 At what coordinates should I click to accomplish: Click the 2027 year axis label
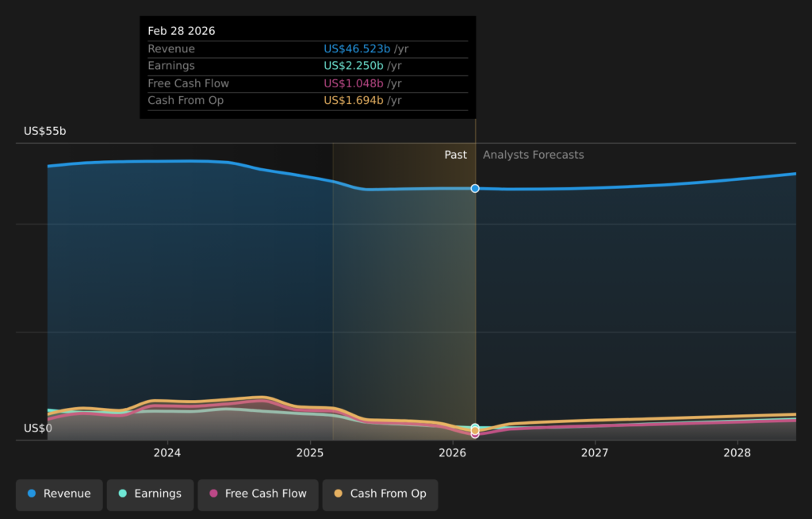click(596, 452)
